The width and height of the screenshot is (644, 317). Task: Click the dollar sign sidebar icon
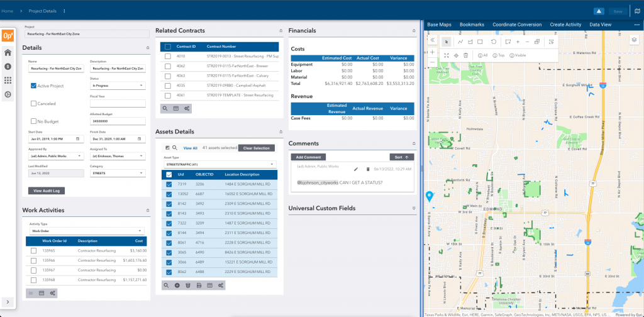click(x=9, y=67)
